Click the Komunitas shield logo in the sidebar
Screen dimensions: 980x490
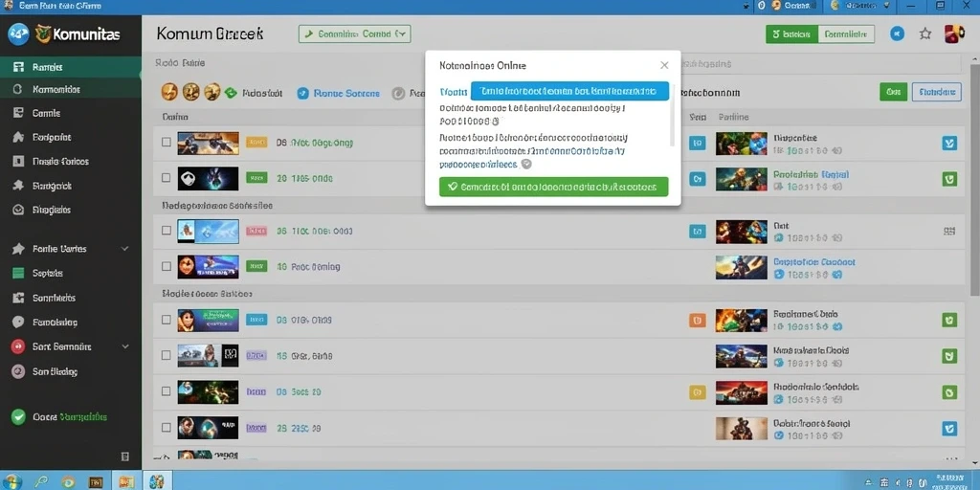click(x=42, y=33)
